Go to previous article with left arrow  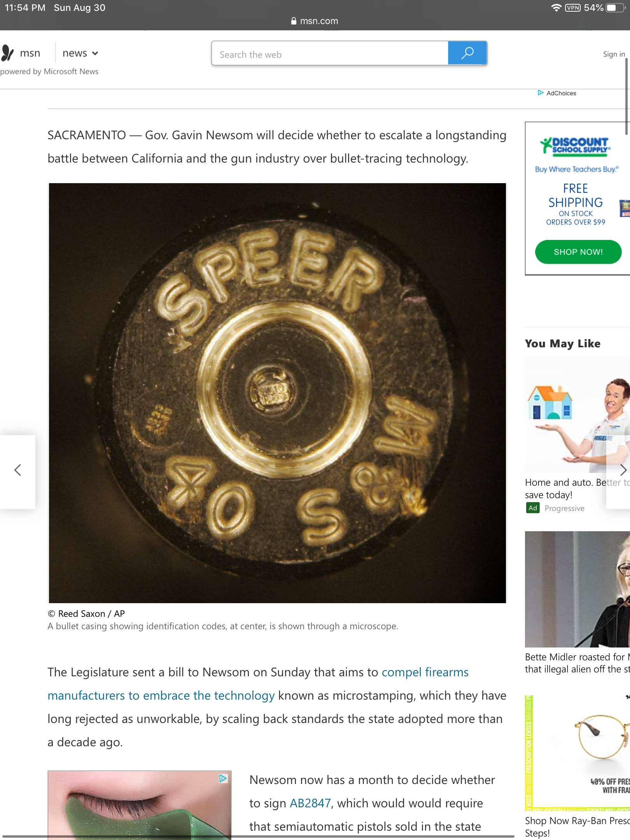pyautogui.click(x=17, y=470)
